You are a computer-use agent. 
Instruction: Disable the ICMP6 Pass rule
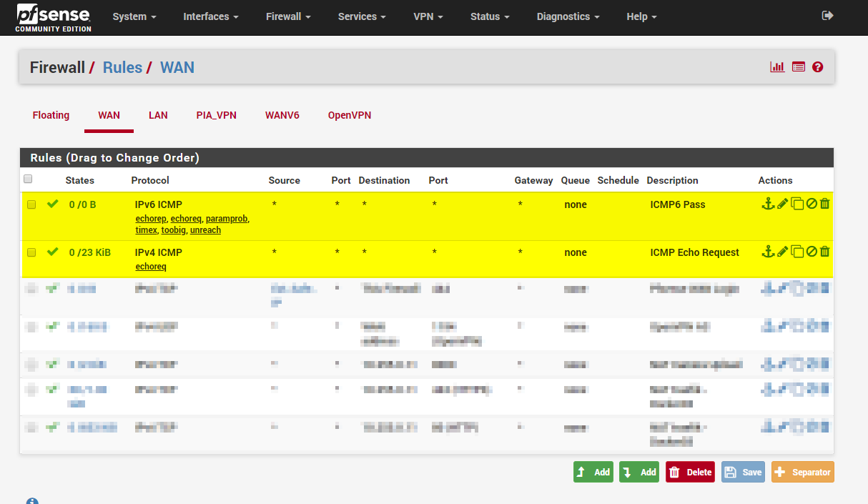coord(812,204)
